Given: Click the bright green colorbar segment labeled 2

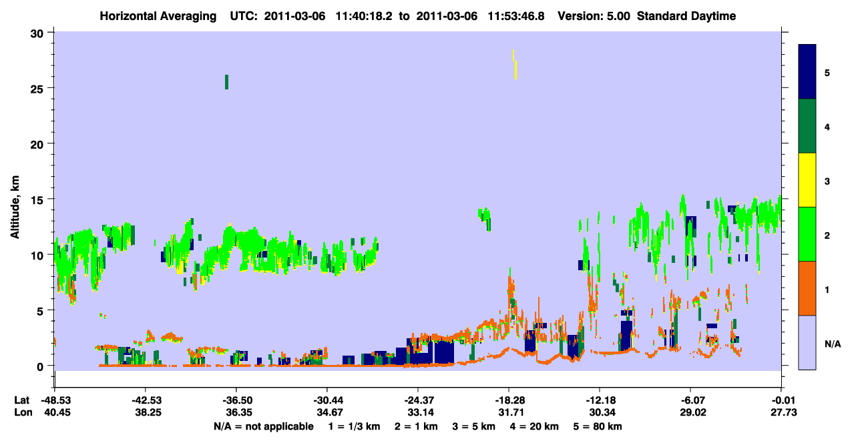Looking at the screenshot, I should pyautogui.click(x=807, y=234).
